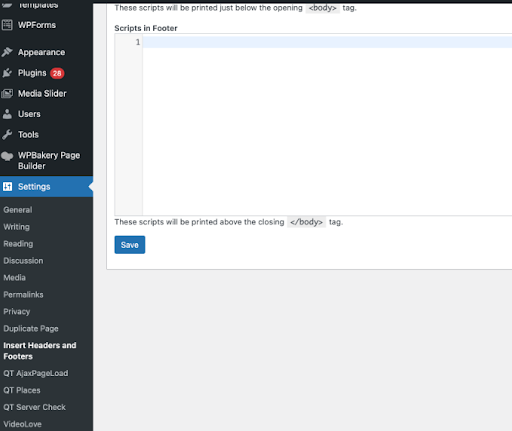
Task: Click the Scripts in Footer label
Action: click(146, 28)
